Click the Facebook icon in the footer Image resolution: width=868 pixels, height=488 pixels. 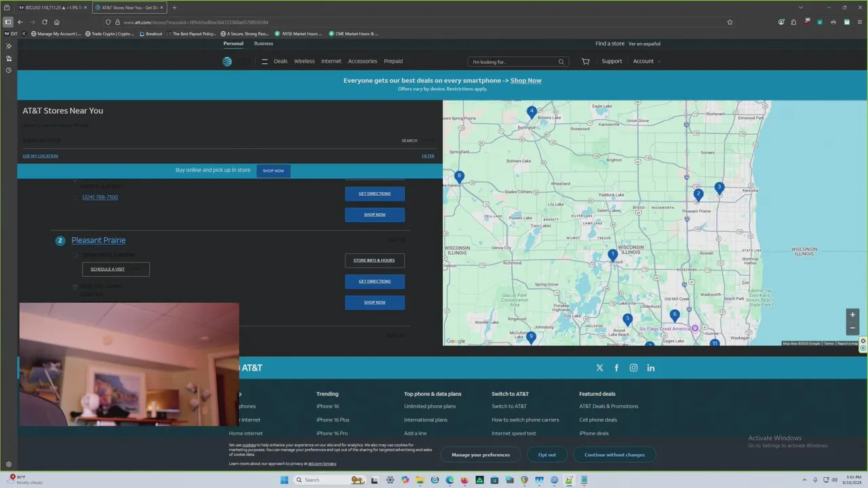click(616, 368)
